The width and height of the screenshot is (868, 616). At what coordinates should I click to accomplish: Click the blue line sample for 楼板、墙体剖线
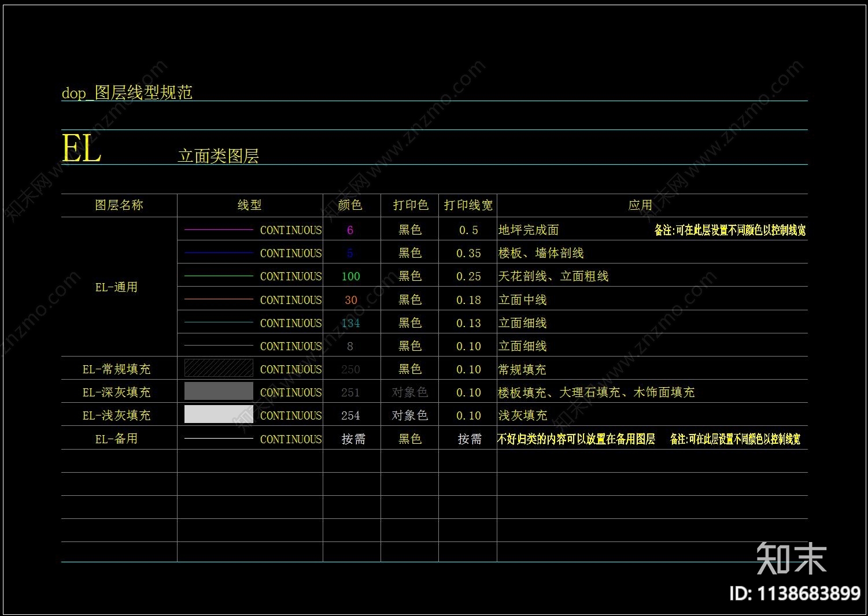tap(219, 253)
